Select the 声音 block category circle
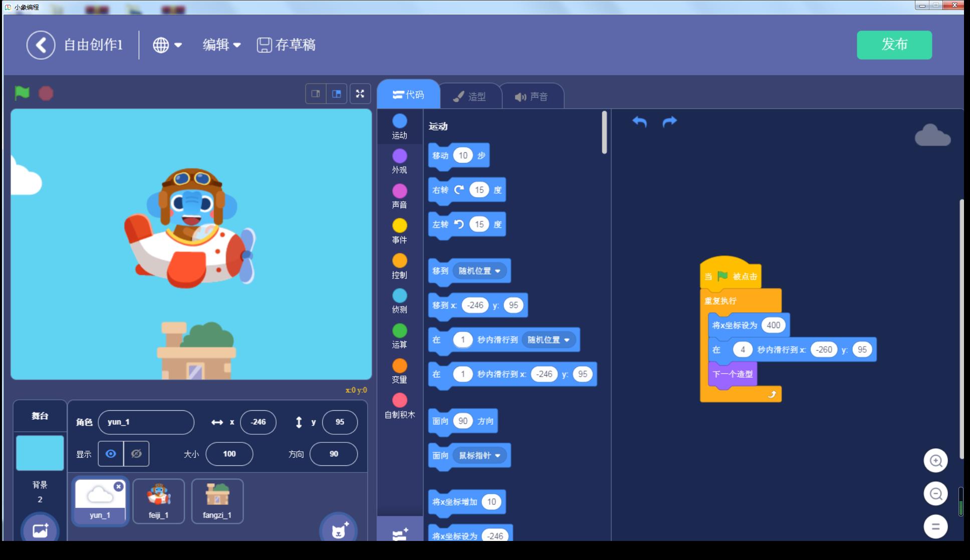The image size is (970, 560). pyautogui.click(x=399, y=191)
